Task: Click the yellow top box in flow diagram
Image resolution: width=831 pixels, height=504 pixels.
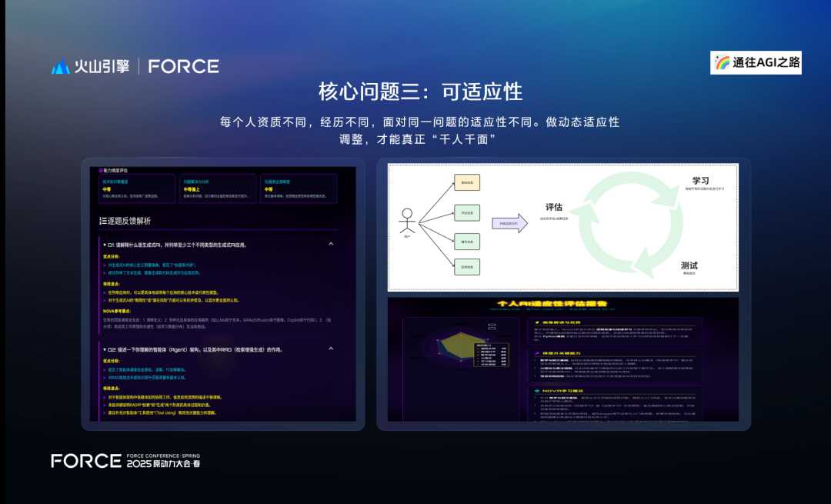Action: [x=467, y=182]
